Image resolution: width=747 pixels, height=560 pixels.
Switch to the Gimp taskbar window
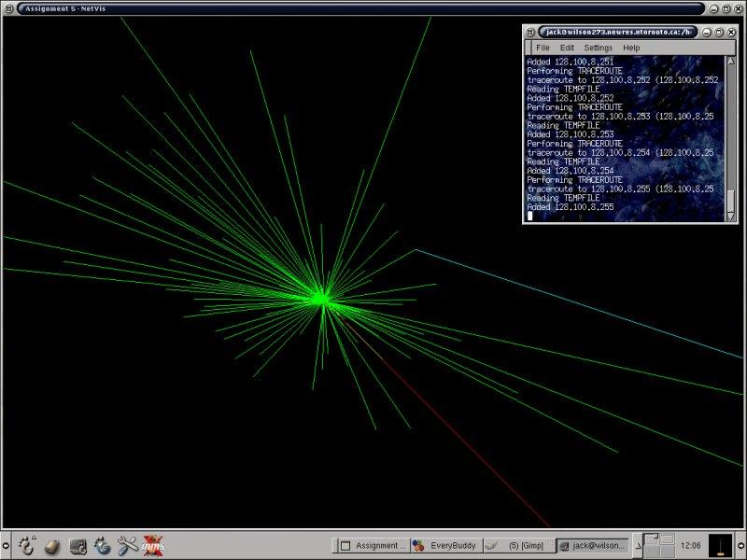click(518, 545)
